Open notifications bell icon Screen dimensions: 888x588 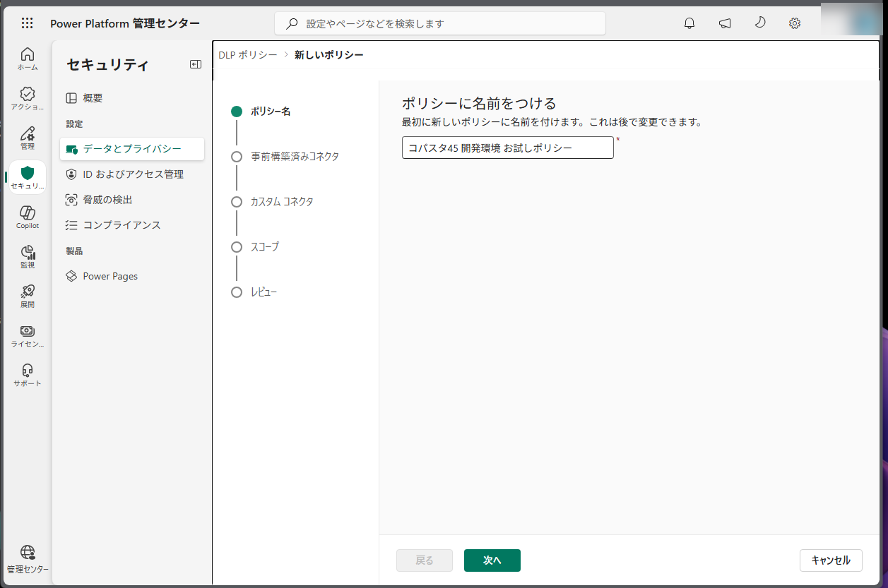click(690, 23)
